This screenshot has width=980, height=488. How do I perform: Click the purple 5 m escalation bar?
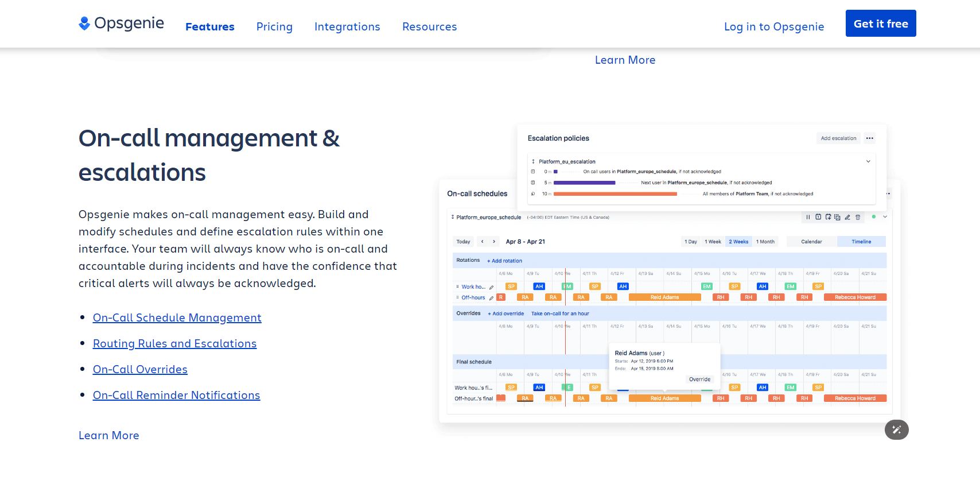(584, 183)
